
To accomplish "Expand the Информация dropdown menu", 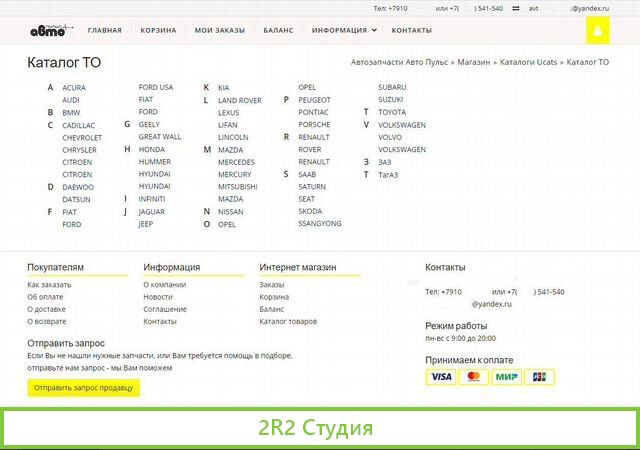I will [344, 31].
